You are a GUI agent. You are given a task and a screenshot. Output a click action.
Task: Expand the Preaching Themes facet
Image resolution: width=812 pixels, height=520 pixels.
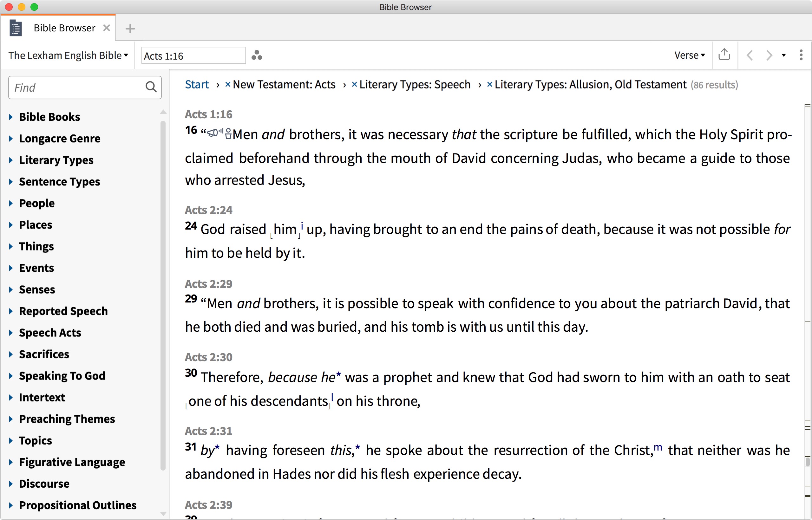pos(10,419)
